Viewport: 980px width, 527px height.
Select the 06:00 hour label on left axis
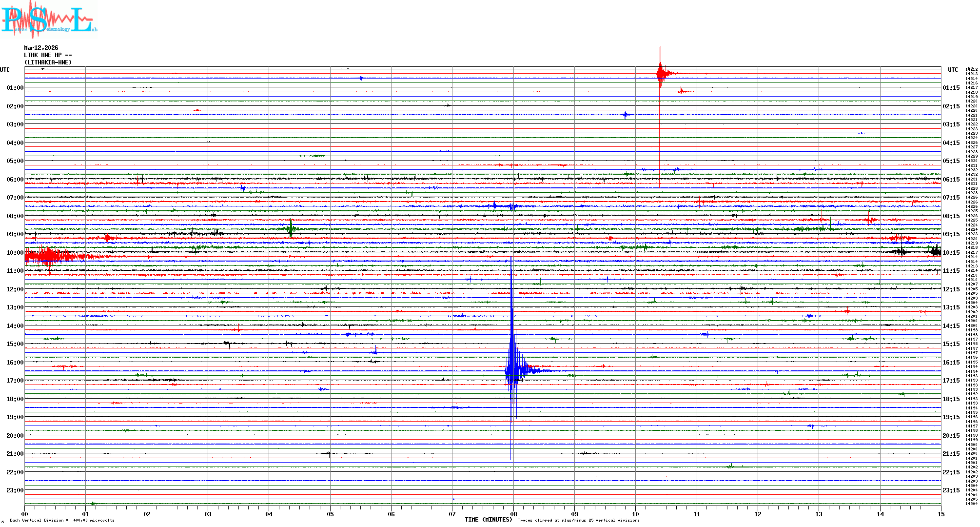click(x=15, y=180)
